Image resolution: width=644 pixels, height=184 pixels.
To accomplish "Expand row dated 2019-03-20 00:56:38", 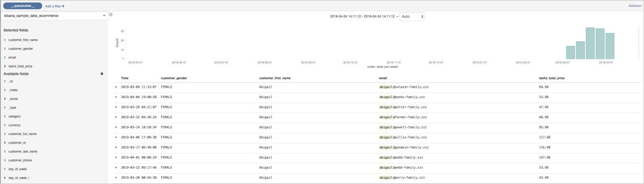I will point(116,177).
